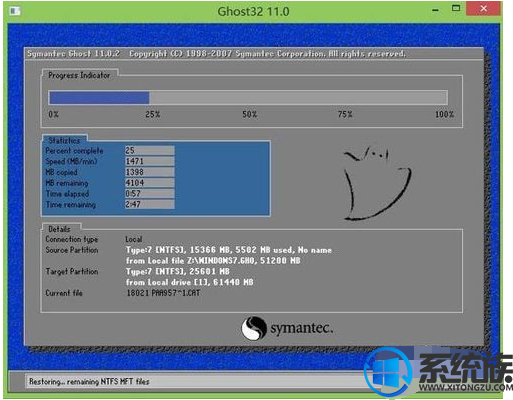Viewport: 513px width, 400px height.
Task: Click the Symantec Ghost 11.0.2 copyright header
Action: click(216, 54)
